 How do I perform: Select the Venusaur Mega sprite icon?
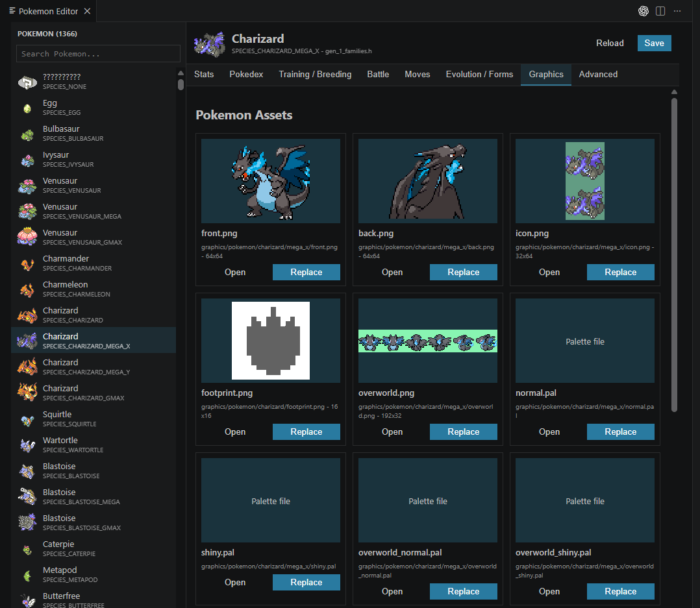27,212
